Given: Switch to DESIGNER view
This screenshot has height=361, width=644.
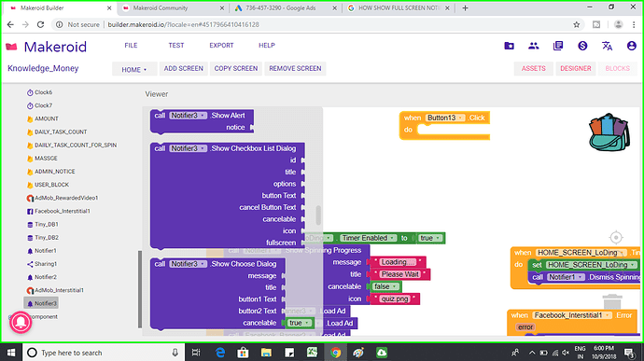Looking at the screenshot, I should pyautogui.click(x=576, y=69).
